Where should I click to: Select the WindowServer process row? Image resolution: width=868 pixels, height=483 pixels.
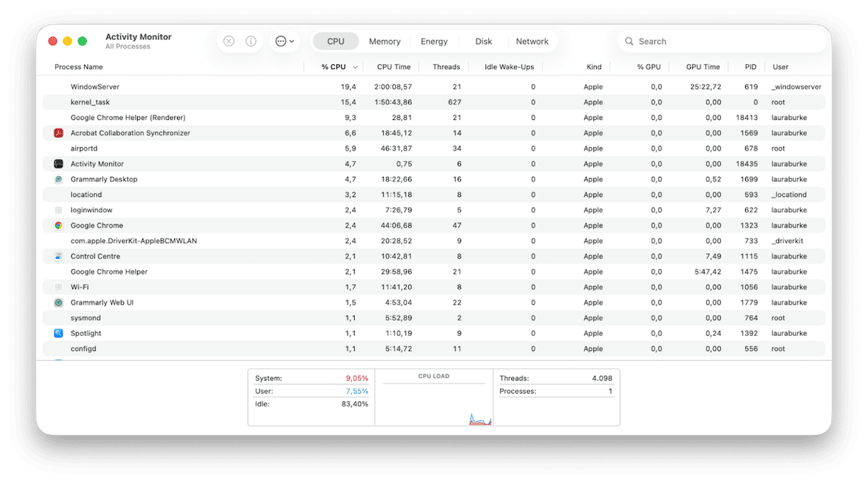(x=214, y=86)
